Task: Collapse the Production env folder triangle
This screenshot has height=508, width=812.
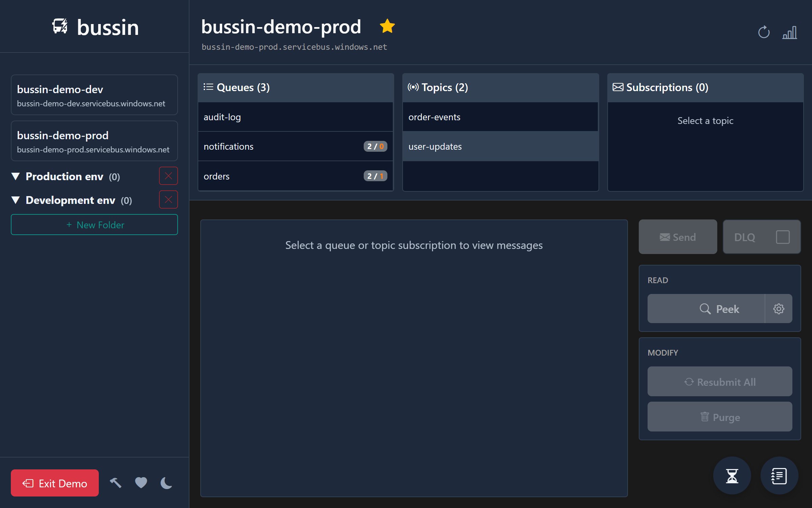Action: pyautogui.click(x=16, y=176)
